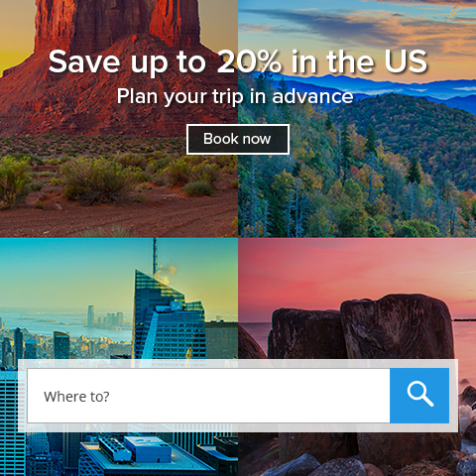Click the green desert shrubs below the butte

tap(99, 178)
